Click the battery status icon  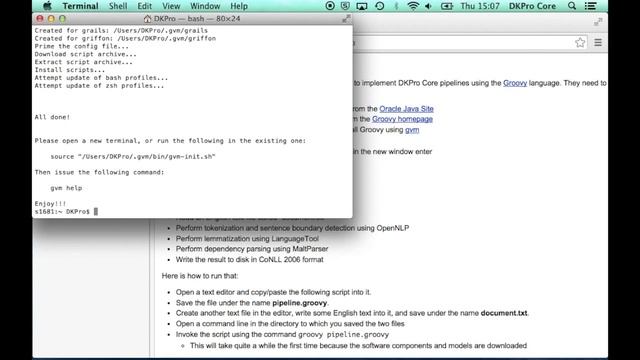[x=447, y=6]
